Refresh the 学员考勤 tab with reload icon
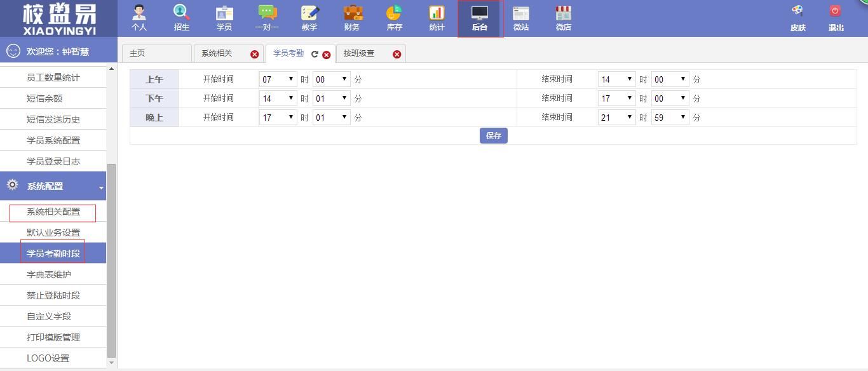Viewport: 868px width, 371px height. (x=315, y=54)
